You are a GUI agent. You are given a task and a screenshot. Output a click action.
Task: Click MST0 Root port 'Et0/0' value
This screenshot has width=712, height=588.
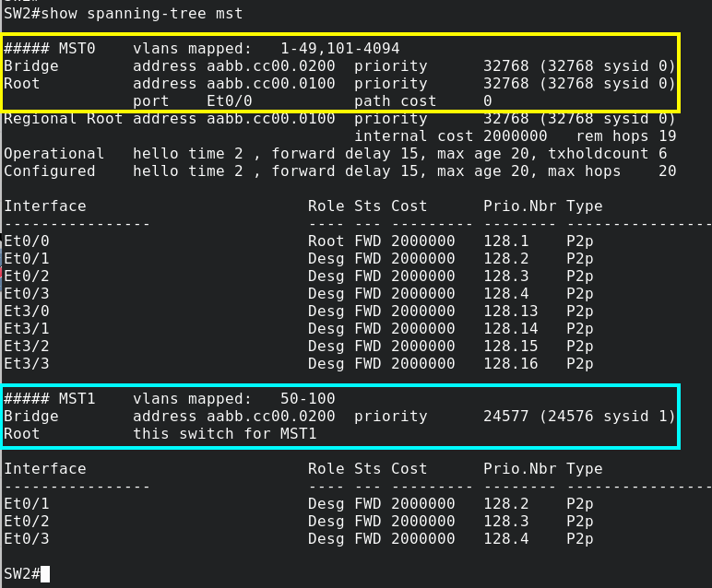(230, 100)
